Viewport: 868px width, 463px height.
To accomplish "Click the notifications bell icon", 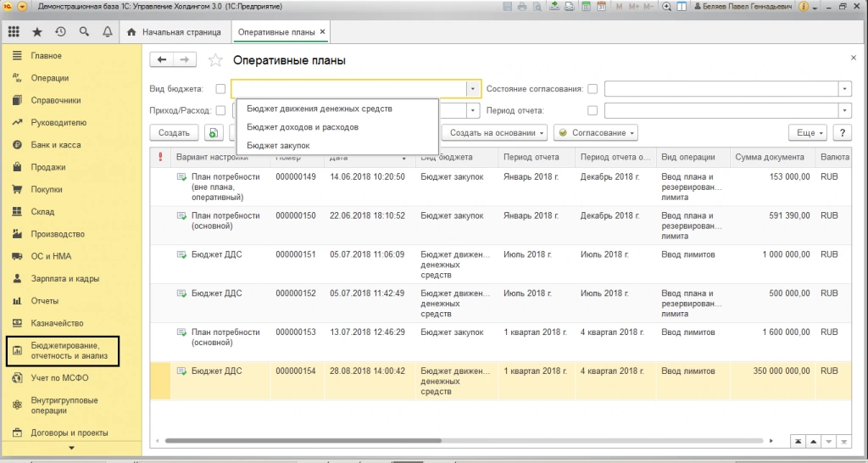I will pos(107,32).
